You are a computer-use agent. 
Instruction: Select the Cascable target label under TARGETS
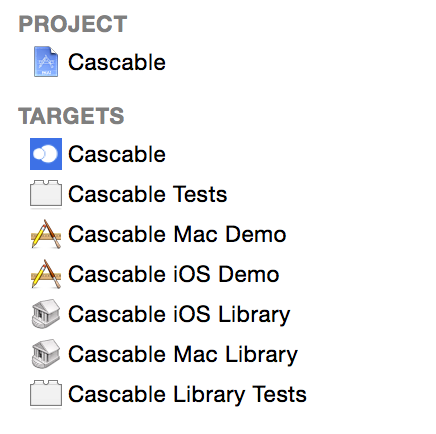117,154
